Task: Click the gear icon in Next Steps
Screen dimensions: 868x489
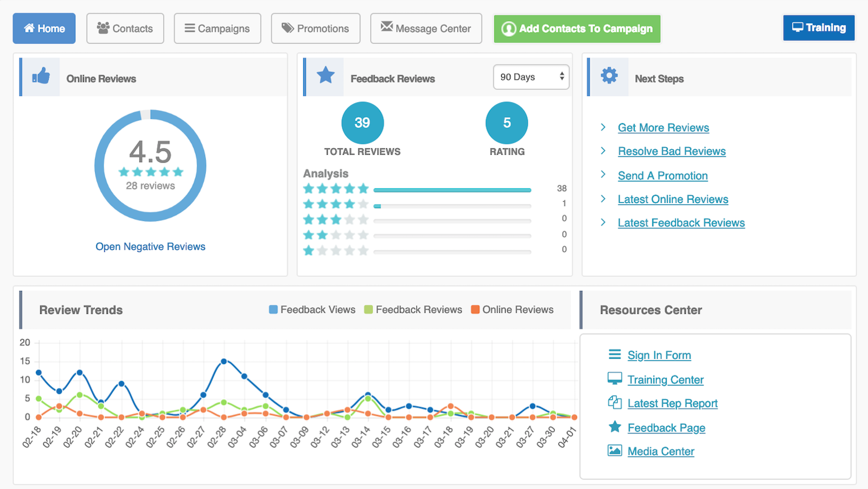Action: tap(609, 75)
